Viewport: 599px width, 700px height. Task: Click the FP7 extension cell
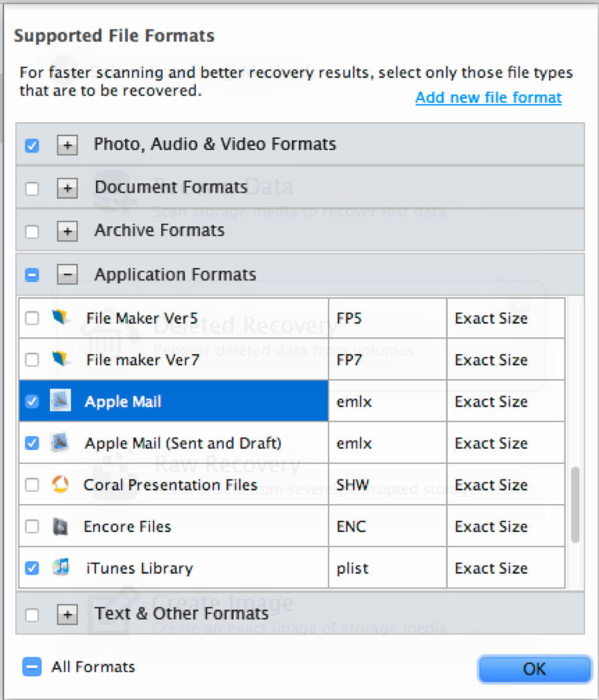tap(387, 359)
